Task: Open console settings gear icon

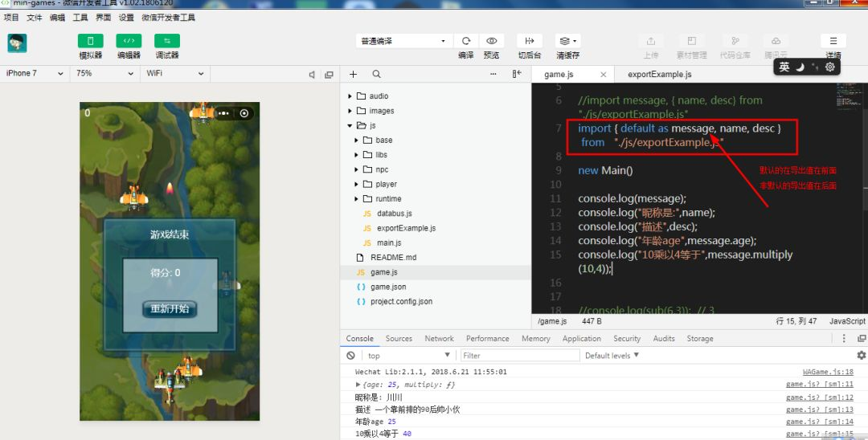Action: click(x=861, y=356)
